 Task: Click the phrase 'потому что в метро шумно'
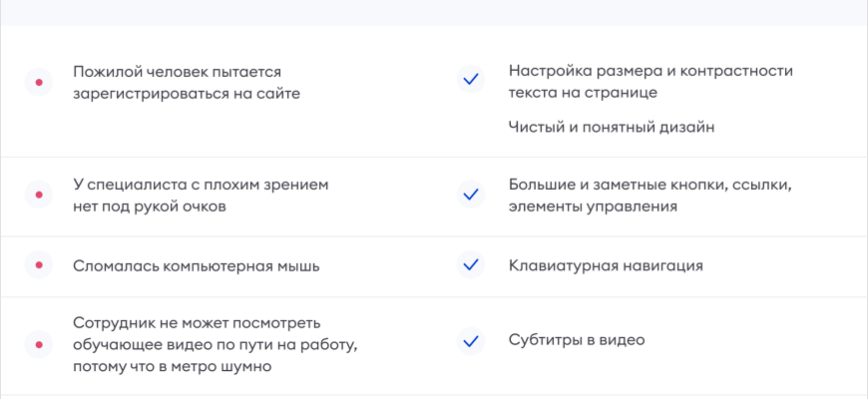(x=172, y=366)
